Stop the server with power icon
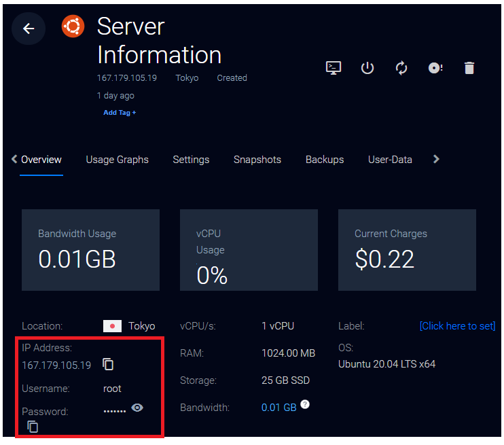504x445 pixels. [x=367, y=68]
